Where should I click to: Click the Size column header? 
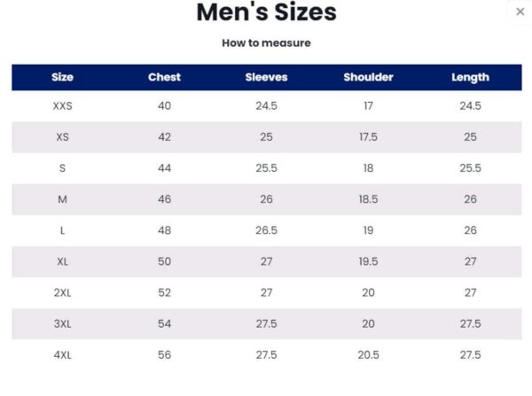[62, 77]
